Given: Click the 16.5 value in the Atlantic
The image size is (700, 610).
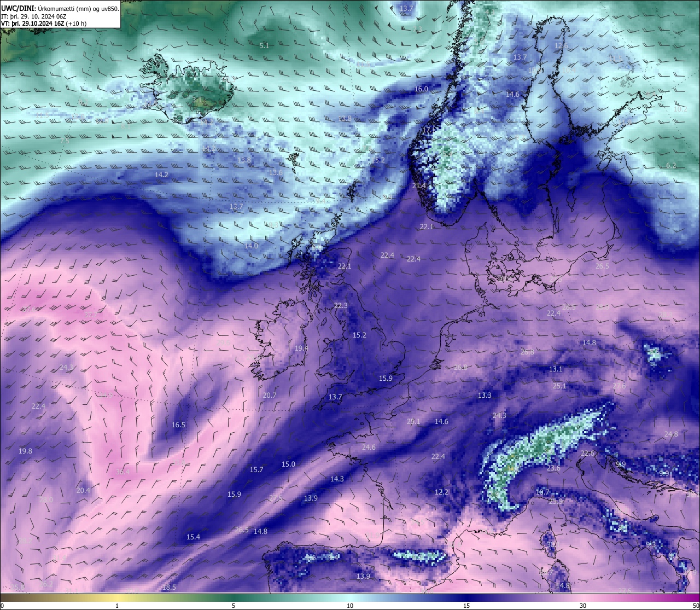Looking at the screenshot, I should [179, 425].
